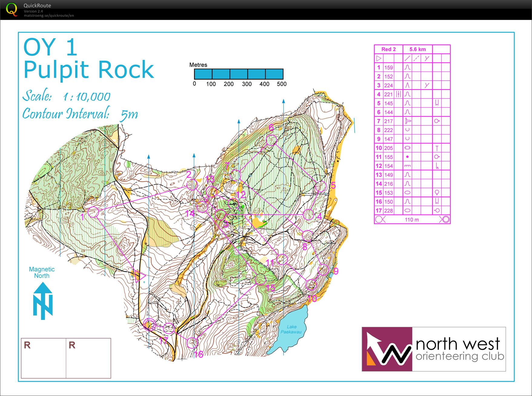
Task: Click the 'QuickRoute' title in header
Action: point(37,5)
